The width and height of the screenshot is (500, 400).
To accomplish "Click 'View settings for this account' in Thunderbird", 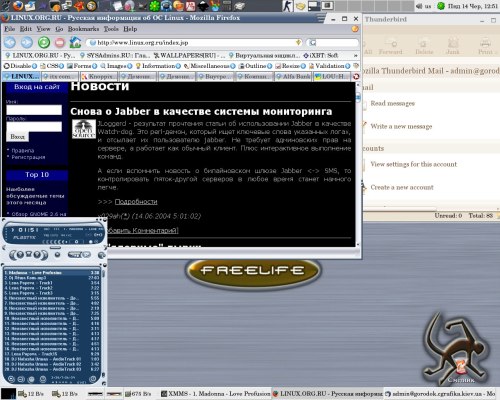I will (x=414, y=164).
